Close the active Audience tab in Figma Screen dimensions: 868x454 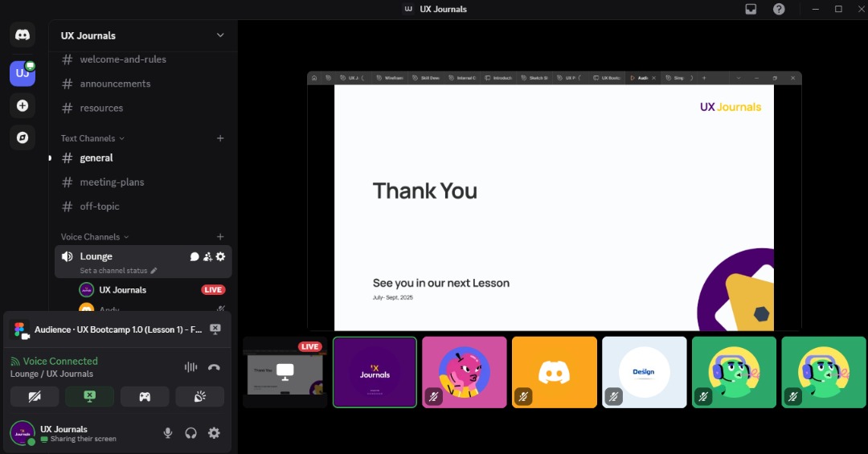(653, 78)
